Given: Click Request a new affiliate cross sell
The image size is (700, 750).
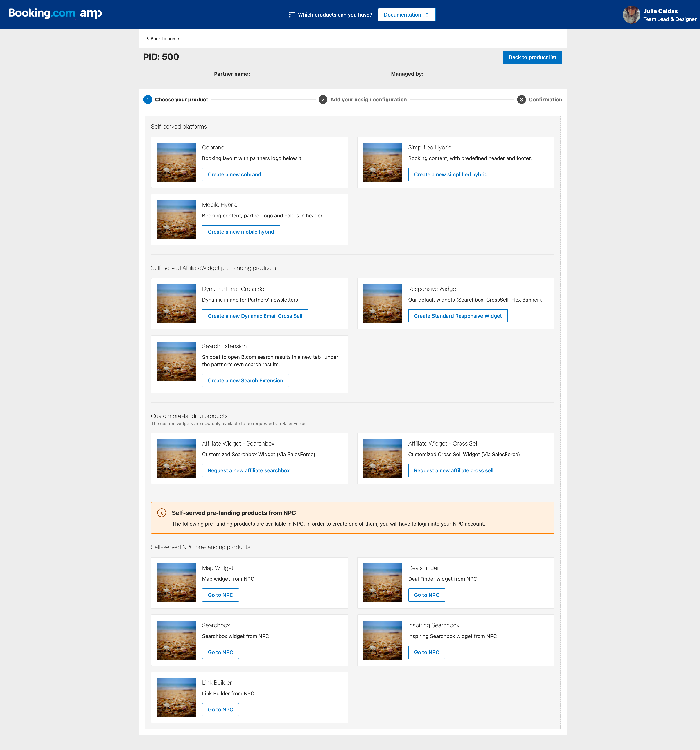Looking at the screenshot, I should click(x=453, y=471).
